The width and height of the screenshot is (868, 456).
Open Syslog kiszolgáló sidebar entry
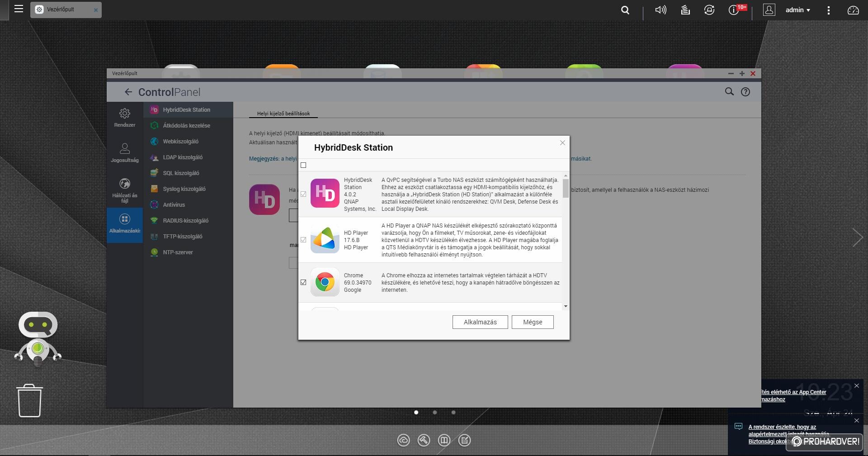(188, 189)
